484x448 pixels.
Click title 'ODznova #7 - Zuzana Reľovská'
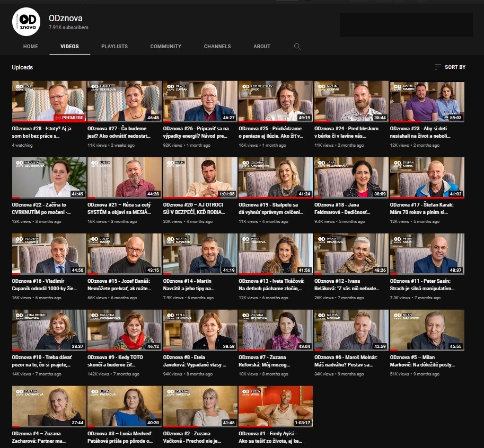coord(264,361)
